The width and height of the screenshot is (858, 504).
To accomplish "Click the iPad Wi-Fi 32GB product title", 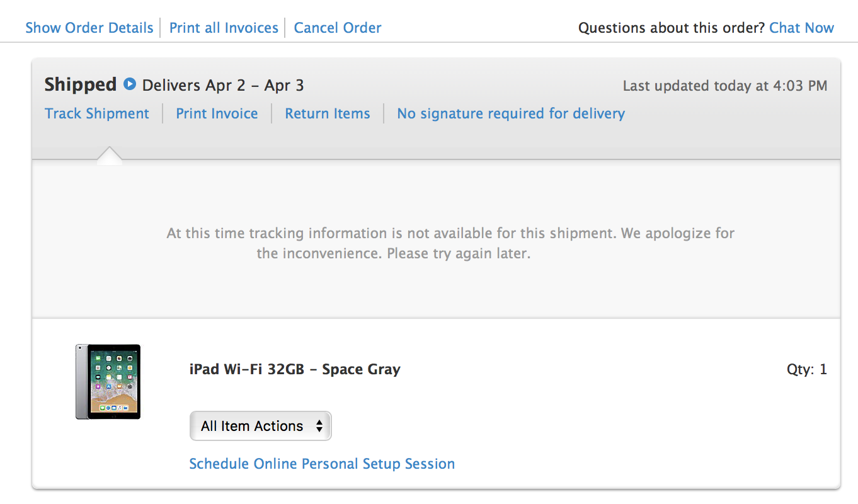I will pyautogui.click(x=295, y=369).
